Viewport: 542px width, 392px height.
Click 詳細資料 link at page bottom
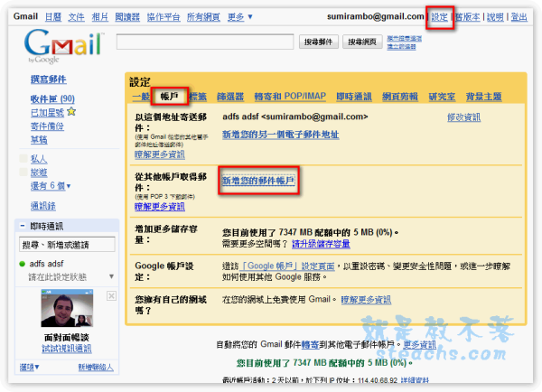coord(415,380)
